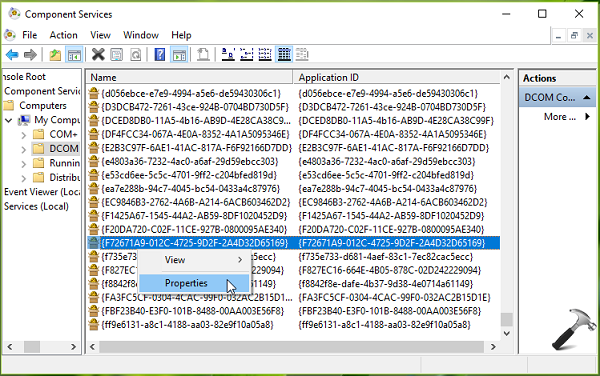Open the View menu in the menu bar
600x376 pixels.
100,35
